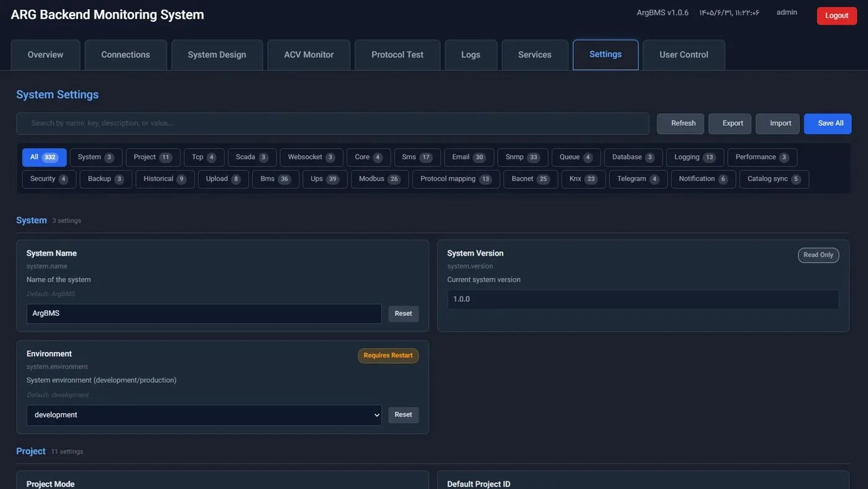Show only Protocol mapping settings
The width and height of the screenshot is (868, 489).
click(456, 179)
